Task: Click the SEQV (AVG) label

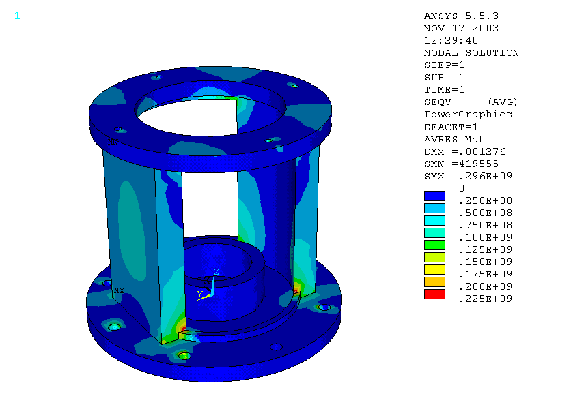Action: [470, 102]
